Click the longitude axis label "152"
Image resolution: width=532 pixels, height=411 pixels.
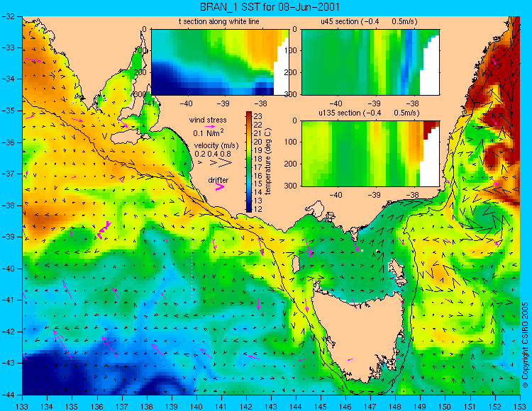click(x=494, y=407)
